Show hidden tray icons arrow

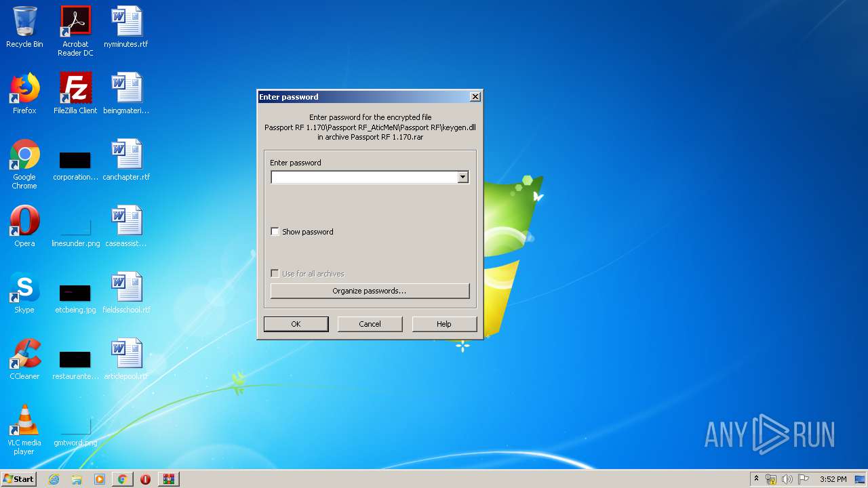[x=756, y=479]
